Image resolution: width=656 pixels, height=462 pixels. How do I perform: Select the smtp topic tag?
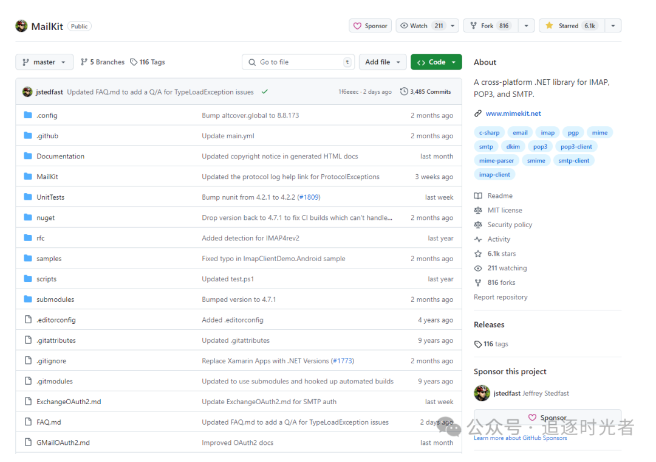[x=486, y=146]
